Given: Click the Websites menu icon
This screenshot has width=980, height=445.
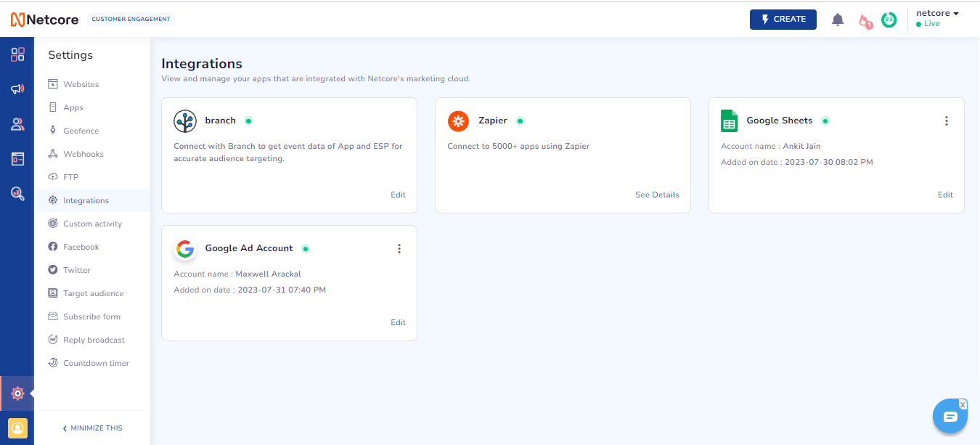Looking at the screenshot, I should (x=52, y=84).
